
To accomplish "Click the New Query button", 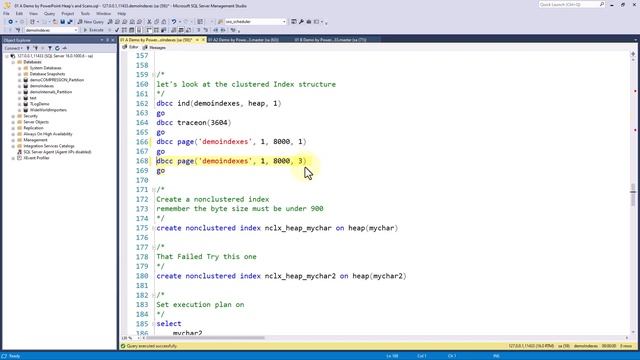I will coord(91,22).
